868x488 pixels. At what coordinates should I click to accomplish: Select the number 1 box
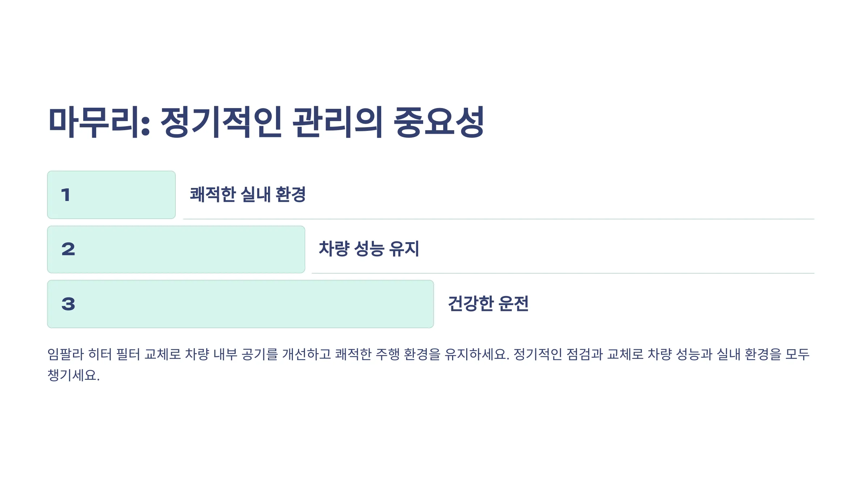111,195
